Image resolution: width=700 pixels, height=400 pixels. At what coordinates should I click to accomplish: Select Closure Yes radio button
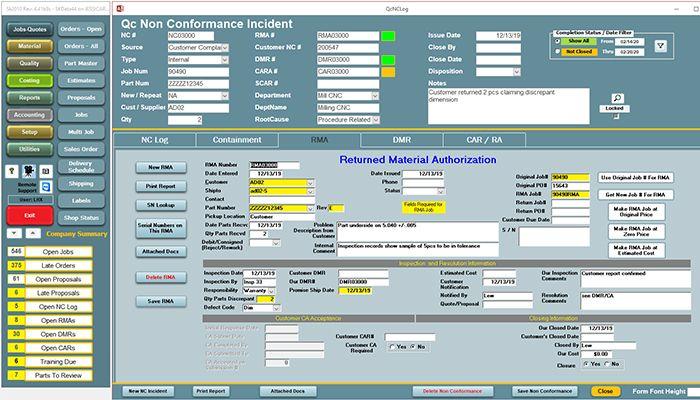click(x=585, y=364)
